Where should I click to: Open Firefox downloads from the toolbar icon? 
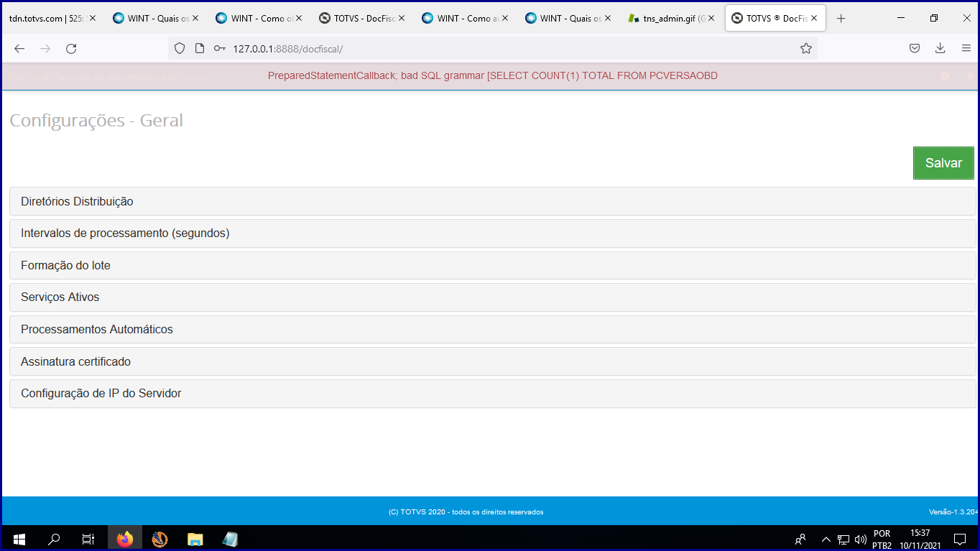tap(940, 48)
